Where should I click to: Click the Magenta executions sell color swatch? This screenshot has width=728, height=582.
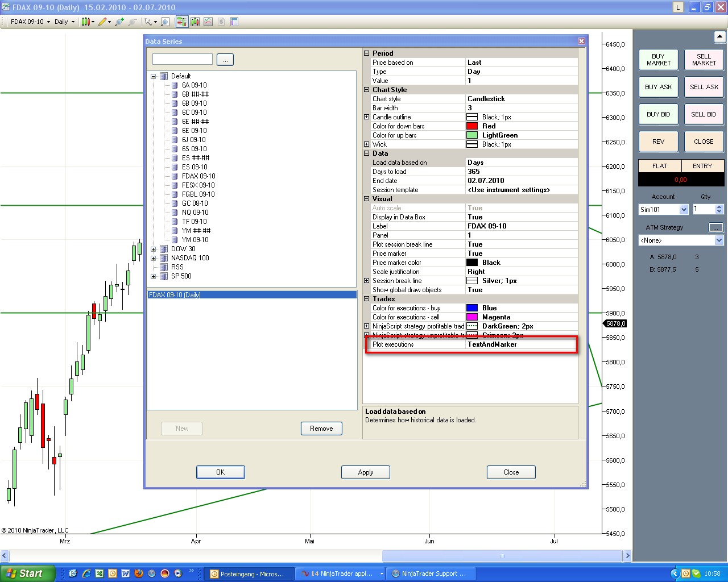(472, 317)
